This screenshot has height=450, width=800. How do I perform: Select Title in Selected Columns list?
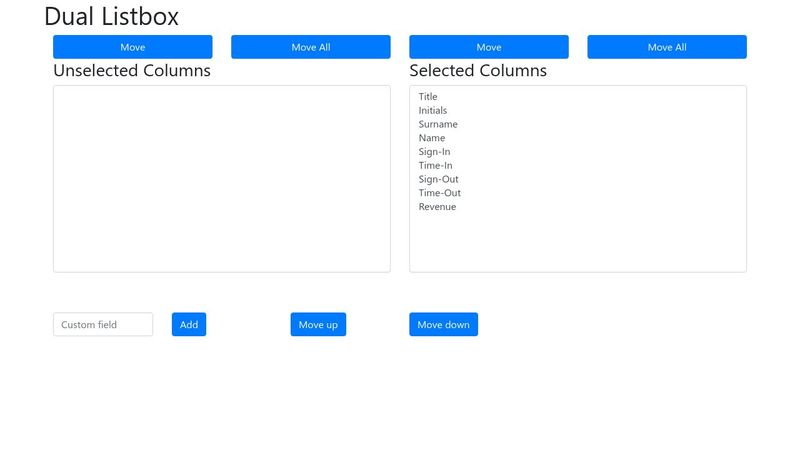(x=428, y=97)
